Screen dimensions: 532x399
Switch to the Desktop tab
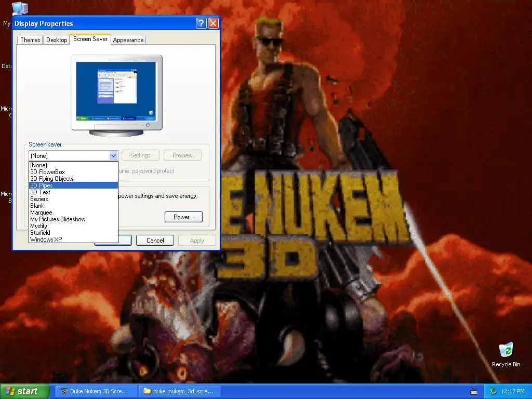click(57, 39)
